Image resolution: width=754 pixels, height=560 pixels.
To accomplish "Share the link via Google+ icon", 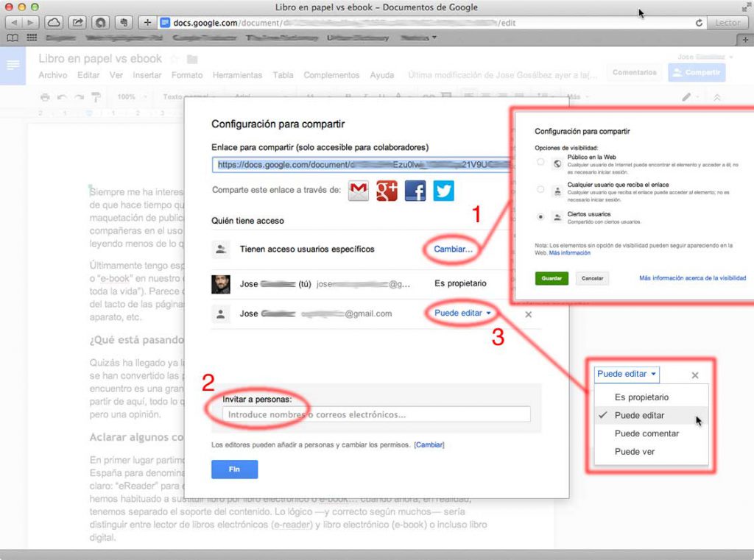I will pyautogui.click(x=387, y=191).
